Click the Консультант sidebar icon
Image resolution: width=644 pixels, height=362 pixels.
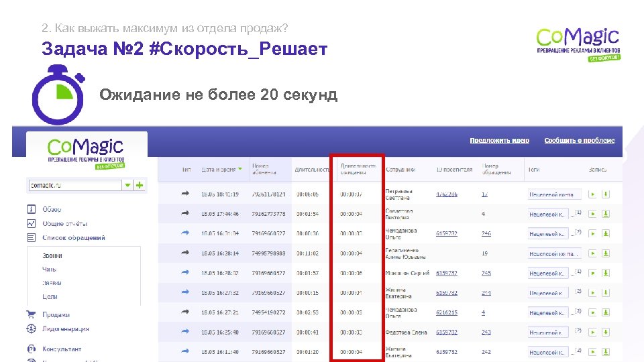pyautogui.click(x=32, y=349)
